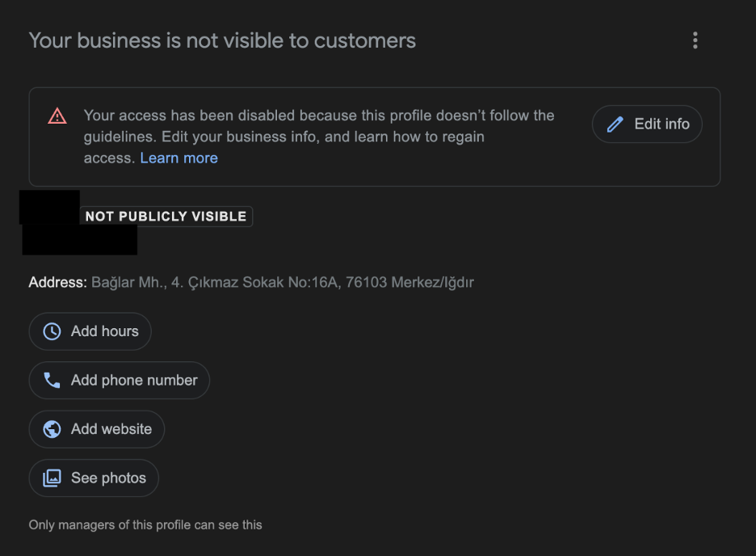This screenshot has height=556, width=756.
Task: Select the phone icon on Add phone number
Action: pos(52,380)
